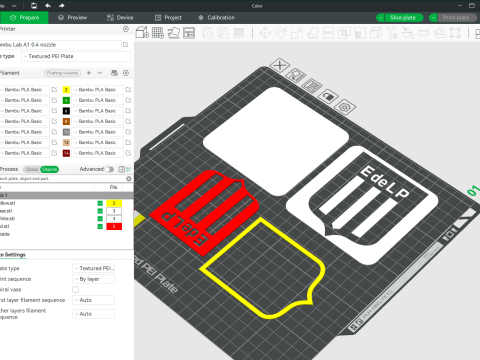
Task: Select the Rotate tool in toolbar
Action: pos(281,33)
